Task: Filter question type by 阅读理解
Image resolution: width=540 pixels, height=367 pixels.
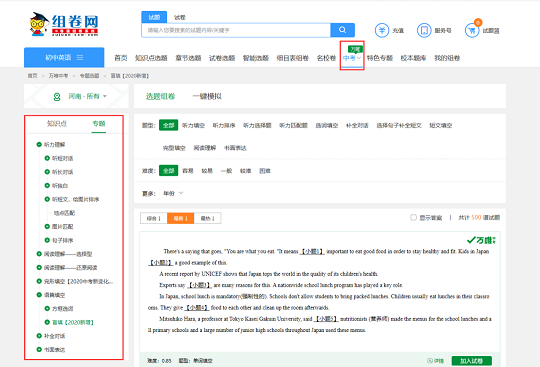Action: (x=205, y=148)
